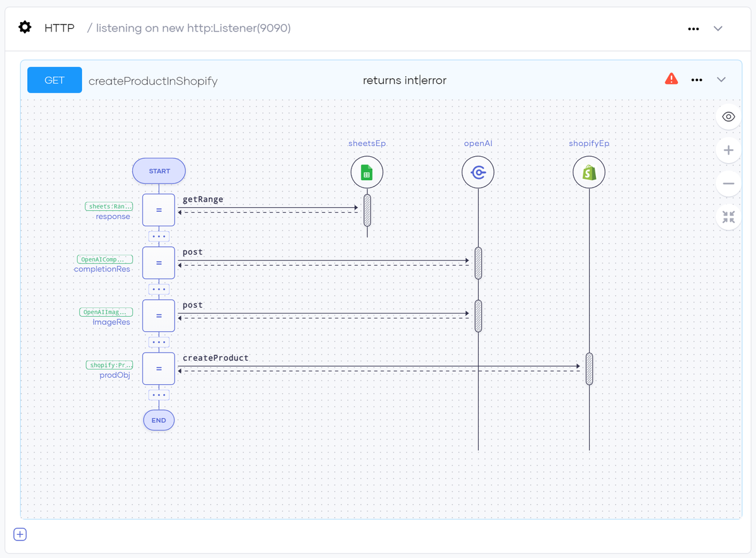The height and width of the screenshot is (558, 756).
Task: View the red warning triangle diagnostics
Action: click(x=672, y=79)
